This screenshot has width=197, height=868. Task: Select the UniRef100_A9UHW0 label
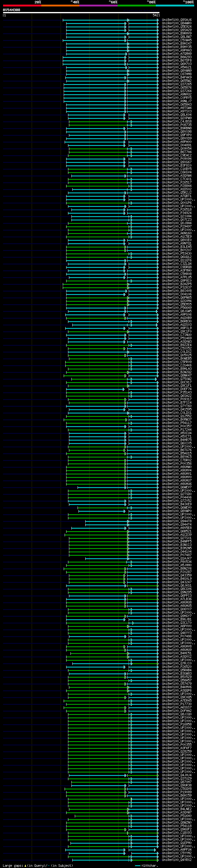pyautogui.click(x=177, y=467)
